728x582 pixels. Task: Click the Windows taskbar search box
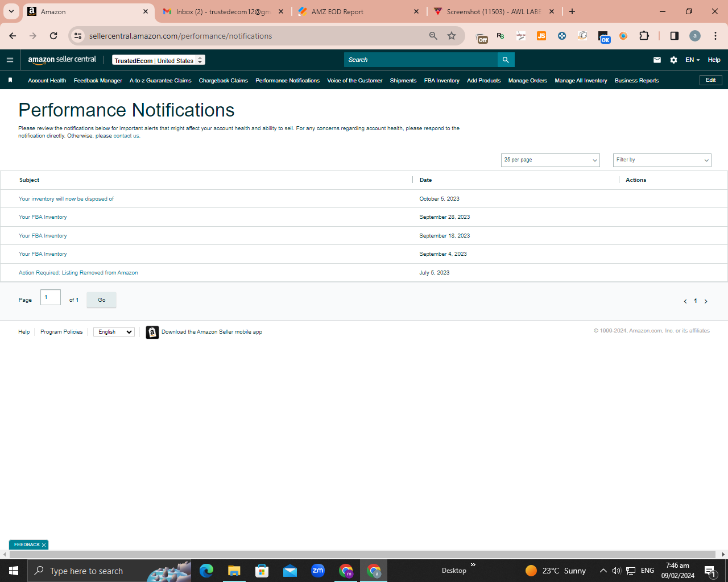click(109, 571)
